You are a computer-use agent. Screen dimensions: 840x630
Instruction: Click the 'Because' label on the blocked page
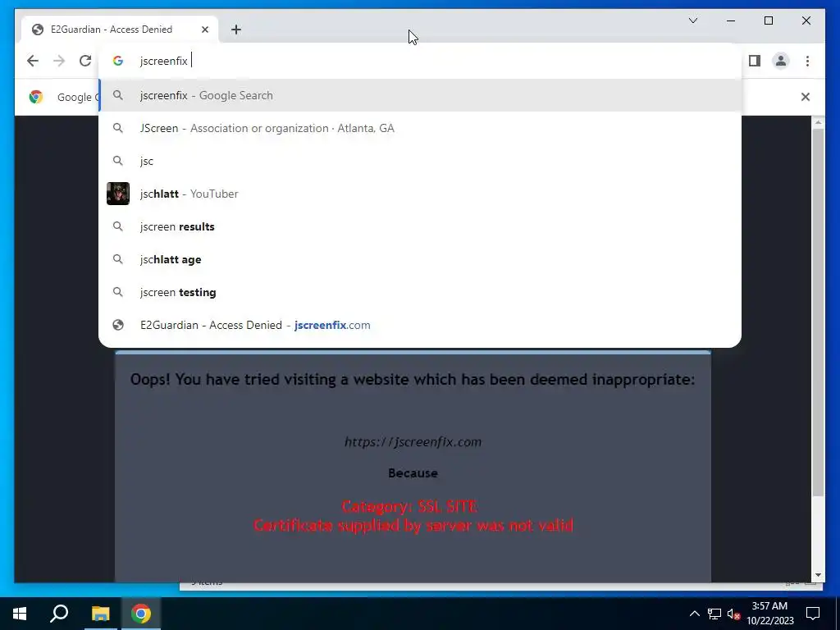pyautogui.click(x=413, y=473)
